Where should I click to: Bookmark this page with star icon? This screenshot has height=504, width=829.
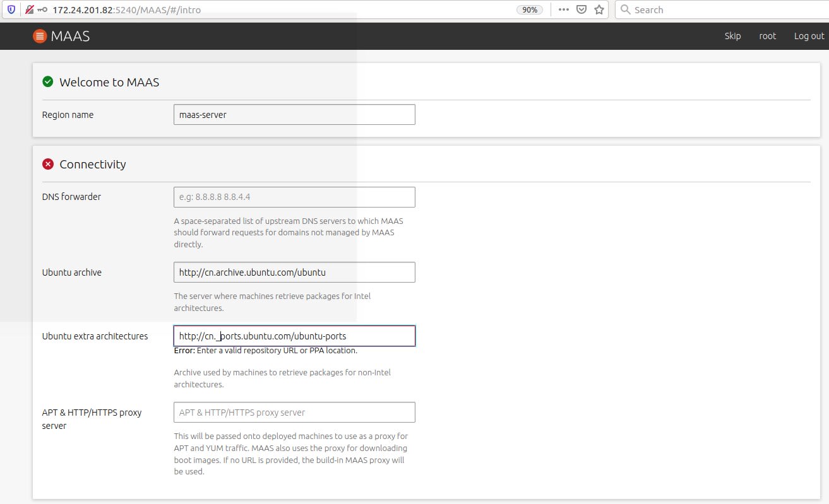pos(599,10)
